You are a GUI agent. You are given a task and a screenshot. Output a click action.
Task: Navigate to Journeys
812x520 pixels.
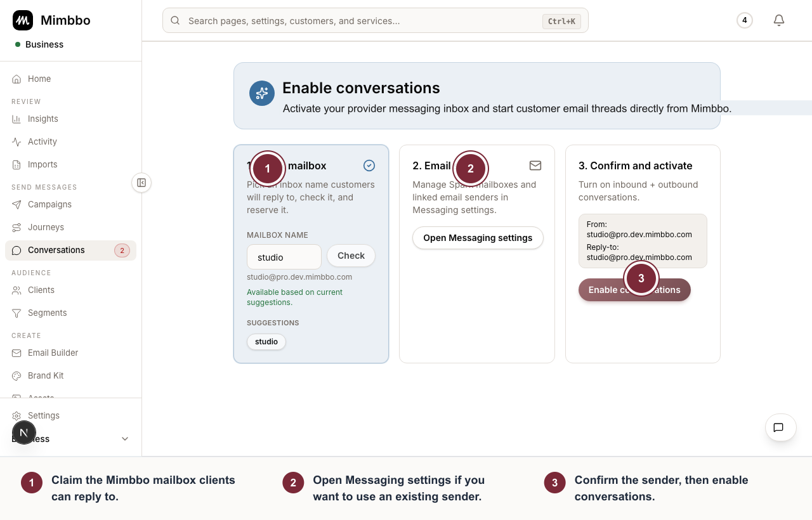tap(70, 228)
